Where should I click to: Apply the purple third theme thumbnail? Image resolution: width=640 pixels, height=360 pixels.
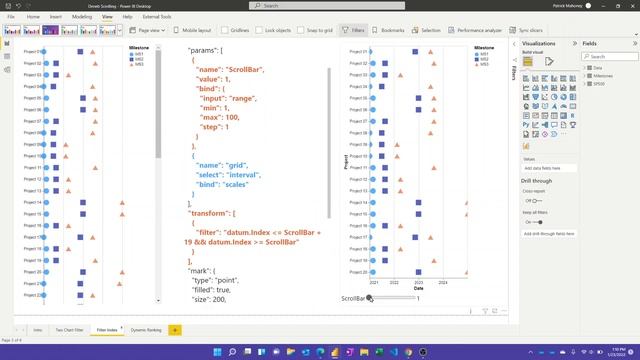pyautogui.click(x=50, y=30)
